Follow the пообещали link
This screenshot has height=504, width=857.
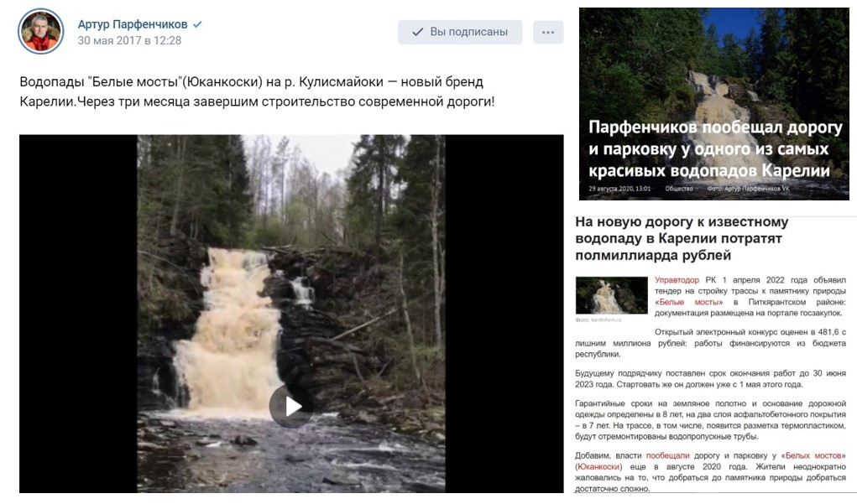click(x=667, y=455)
